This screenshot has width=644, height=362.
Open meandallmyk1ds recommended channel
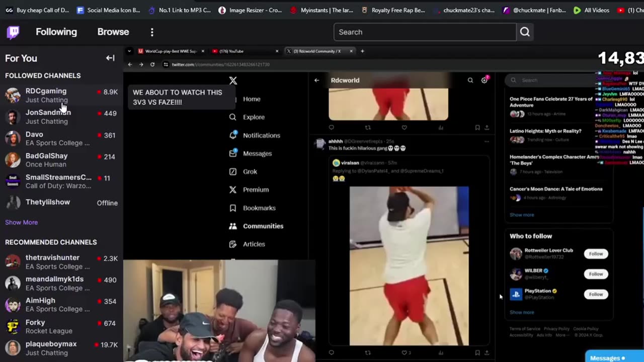click(x=61, y=284)
